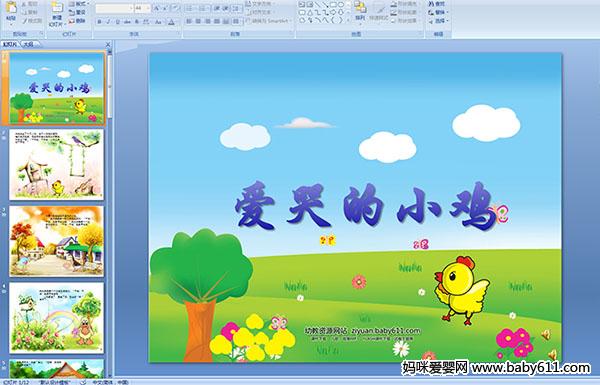Select the third slide thumbnail with autumn village

pyautogui.click(x=57, y=241)
